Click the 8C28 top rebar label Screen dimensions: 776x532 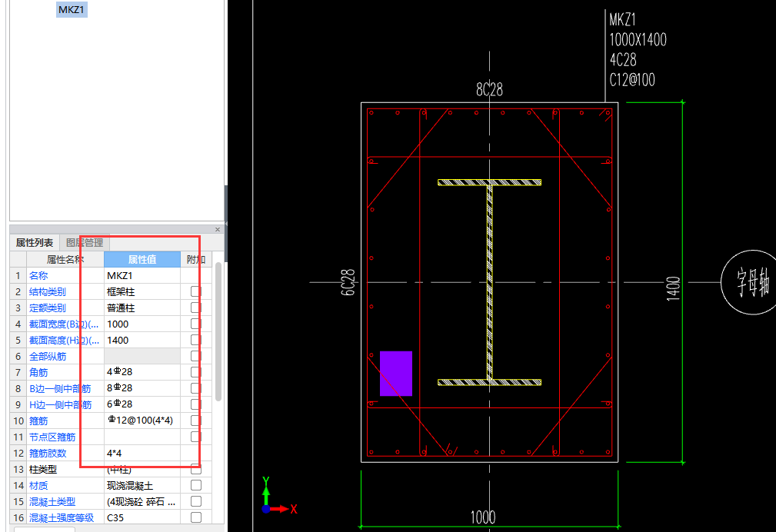pyautogui.click(x=489, y=90)
